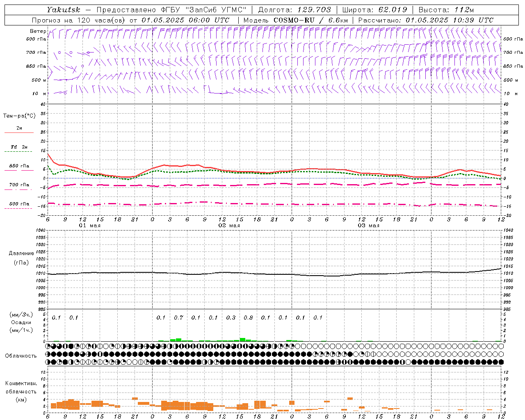This screenshot has width=525, height=420.
Task: Click the 0.8 precipitation amount value
Action: click(248, 317)
